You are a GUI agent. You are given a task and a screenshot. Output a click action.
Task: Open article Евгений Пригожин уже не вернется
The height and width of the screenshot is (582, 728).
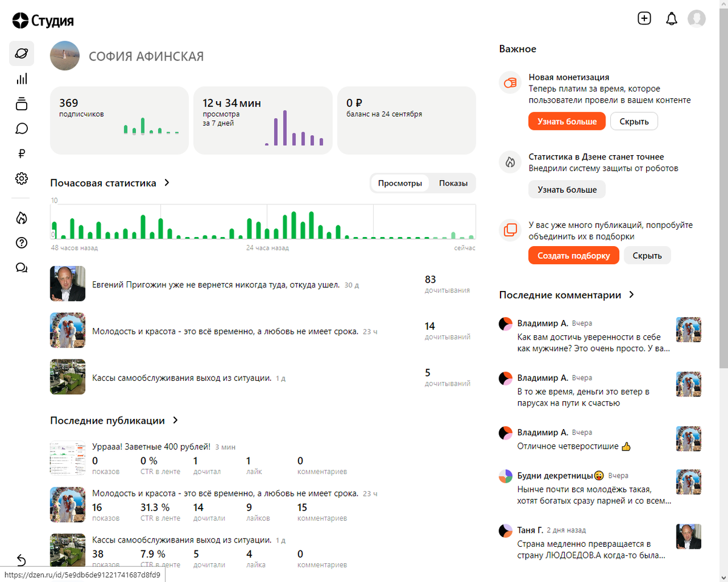215,284
